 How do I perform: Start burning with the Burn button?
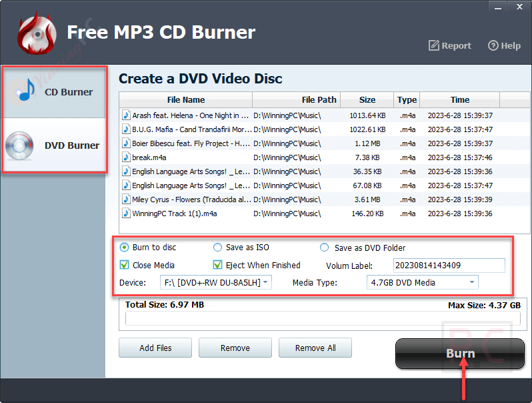click(x=460, y=354)
